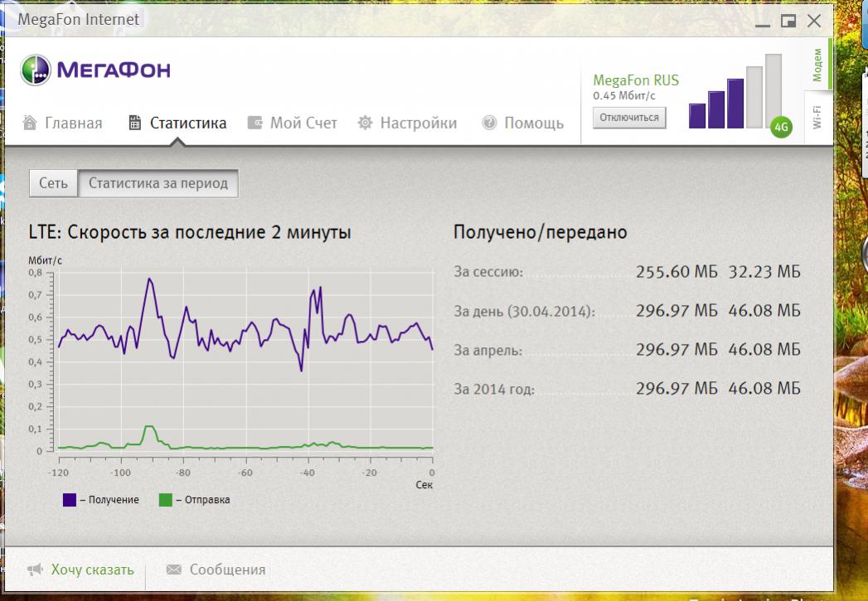The height and width of the screenshot is (601, 868).
Task: Click the Статистика chart icon
Action: [134, 123]
